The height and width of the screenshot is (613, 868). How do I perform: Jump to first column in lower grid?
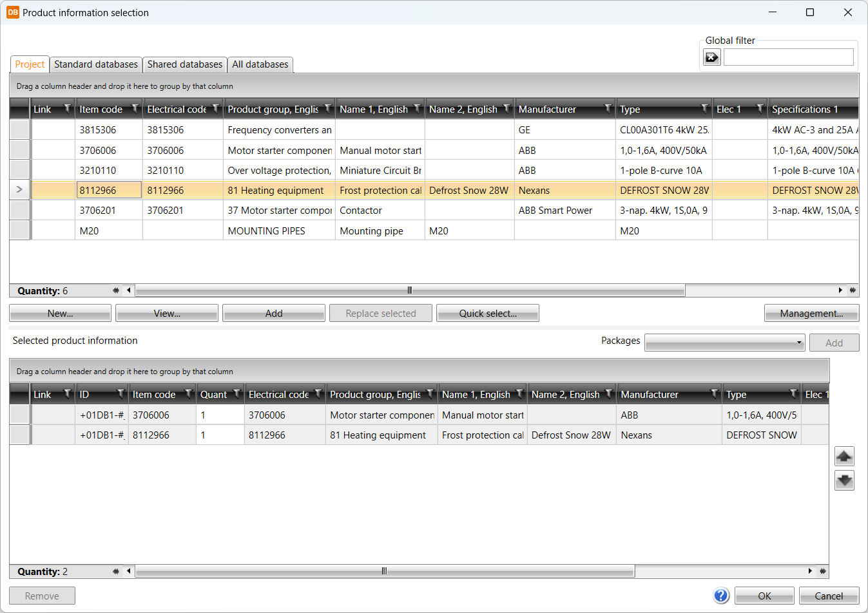116,571
